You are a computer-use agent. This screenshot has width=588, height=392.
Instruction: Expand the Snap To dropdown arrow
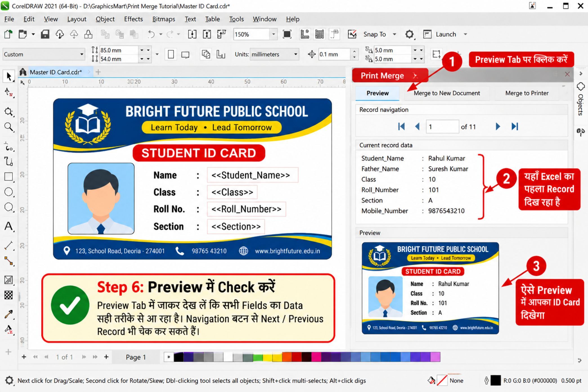(x=394, y=34)
